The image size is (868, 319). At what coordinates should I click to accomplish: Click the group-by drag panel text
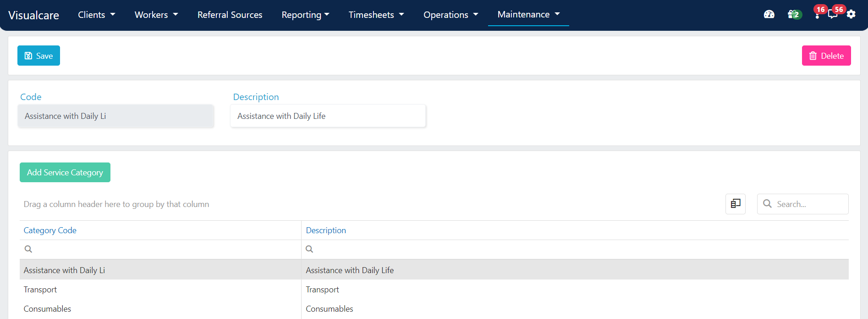[116, 204]
